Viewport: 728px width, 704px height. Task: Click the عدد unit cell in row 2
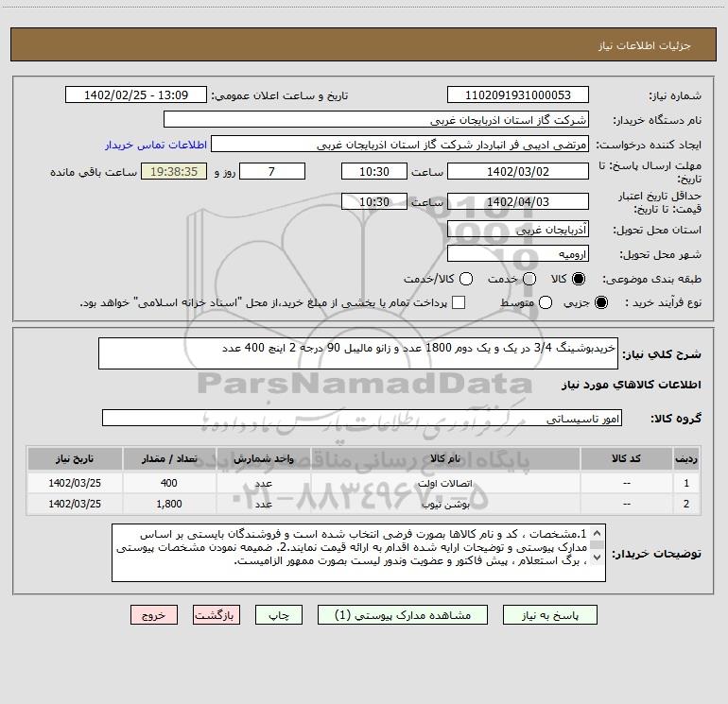(x=263, y=504)
